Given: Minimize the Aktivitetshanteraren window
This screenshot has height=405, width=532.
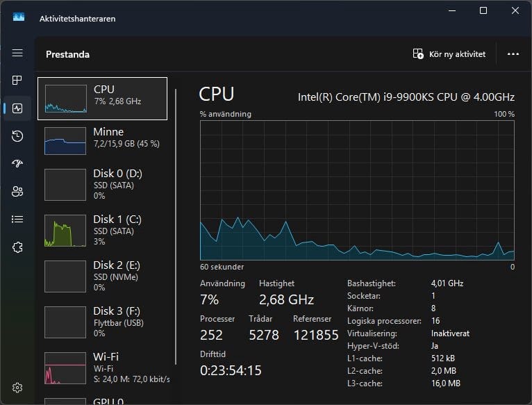Looking at the screenshot, I should pyautogui.click(x=452, y=10).
